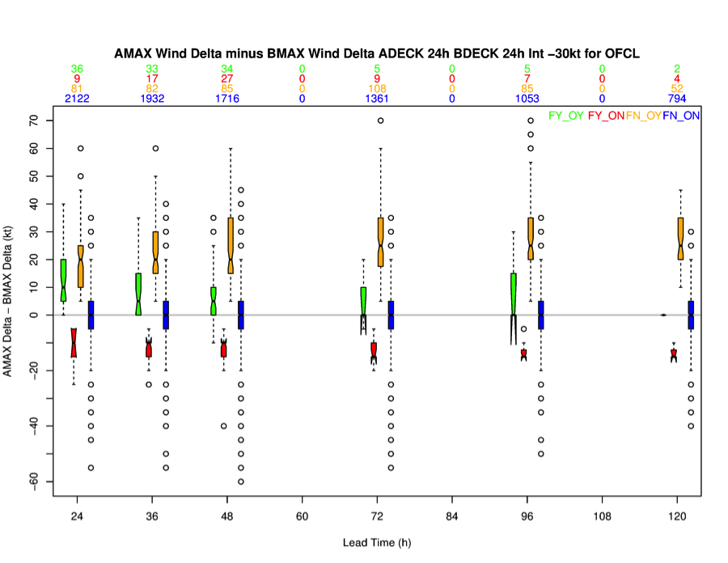Click the 60 tick label on x-axis

tap(302, 515)
